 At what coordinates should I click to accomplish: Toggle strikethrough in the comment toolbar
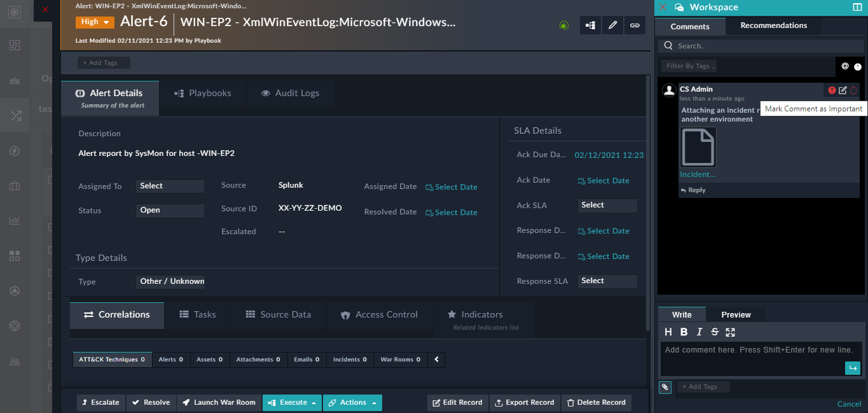(x=714, y=332)
